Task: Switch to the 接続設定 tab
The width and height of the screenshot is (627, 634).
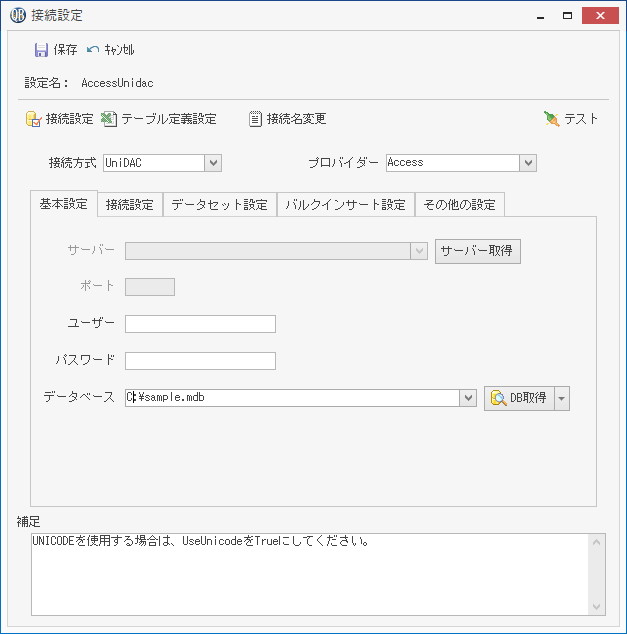Action: click(x=130, y=205)
